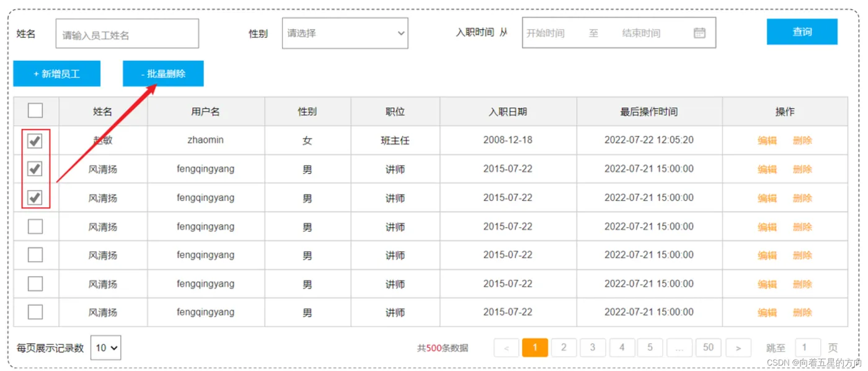Click the 查询 search button
The height and width of the screenshot is (371, 868).
[802, 32]
